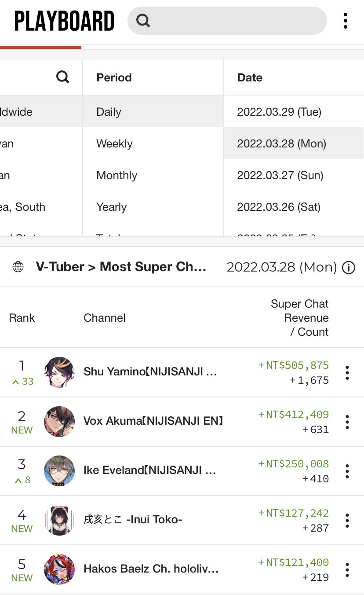The width and height of the screenshot is (364, 595).
Task: Click the PLAYBOARD logo
Action: tap(65, 21)
